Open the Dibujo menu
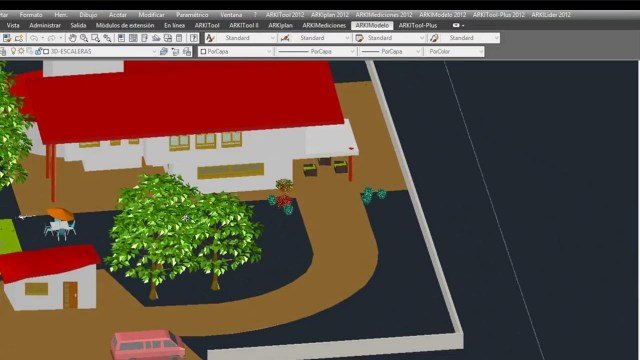640x360 pixels. (88, 15)
